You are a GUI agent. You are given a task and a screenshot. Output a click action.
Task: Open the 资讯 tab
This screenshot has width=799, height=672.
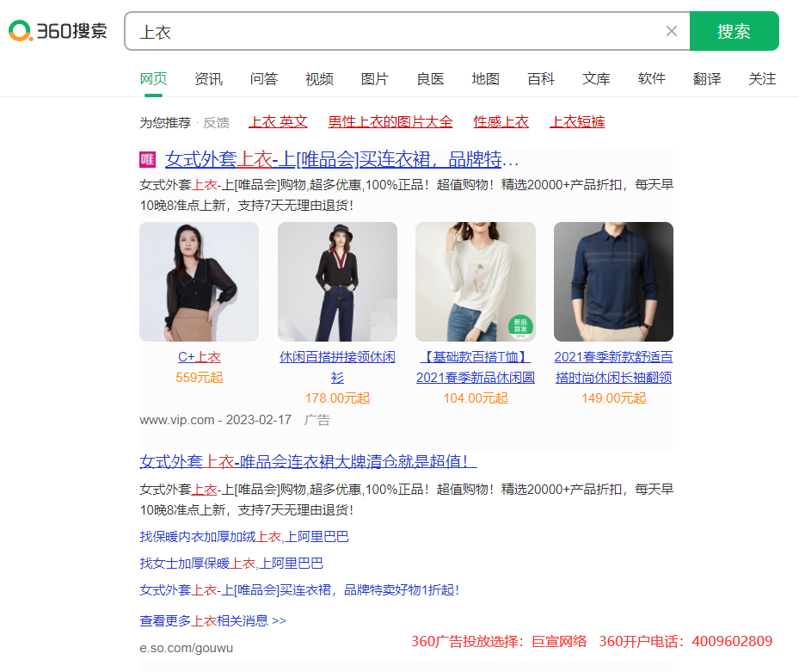(208, 78)
